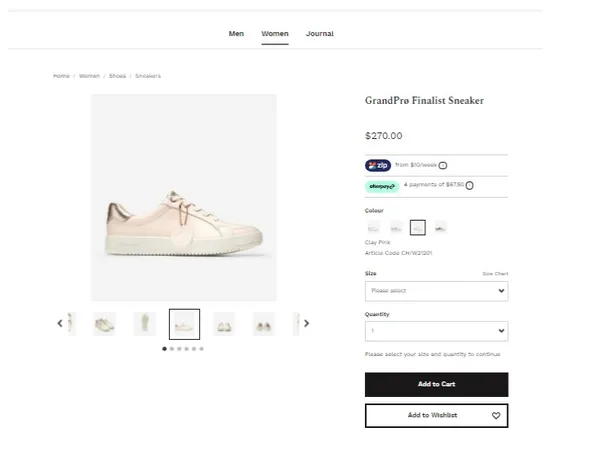Click the next thumbnail arrow
Image resolution: width=600 pixels, height=469 pixels.
pyautogui.click(x=306, y=323)
